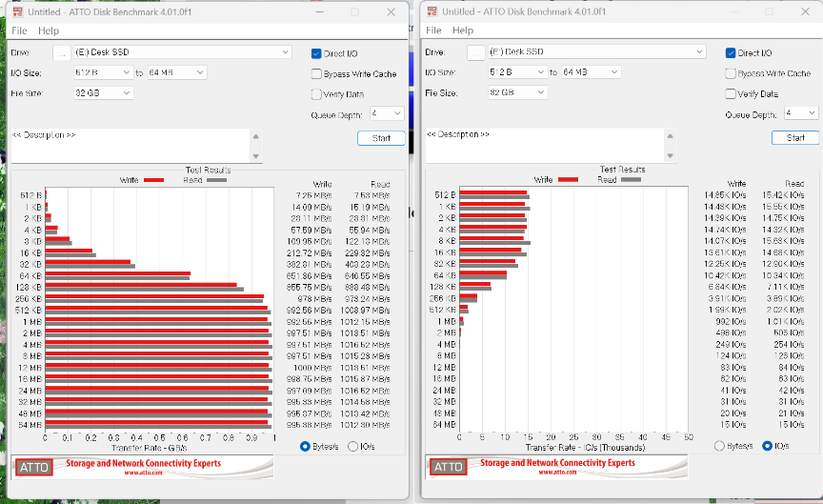Start benchmark in left window
This screenshot has width=823, height=504.
point(381,138)
